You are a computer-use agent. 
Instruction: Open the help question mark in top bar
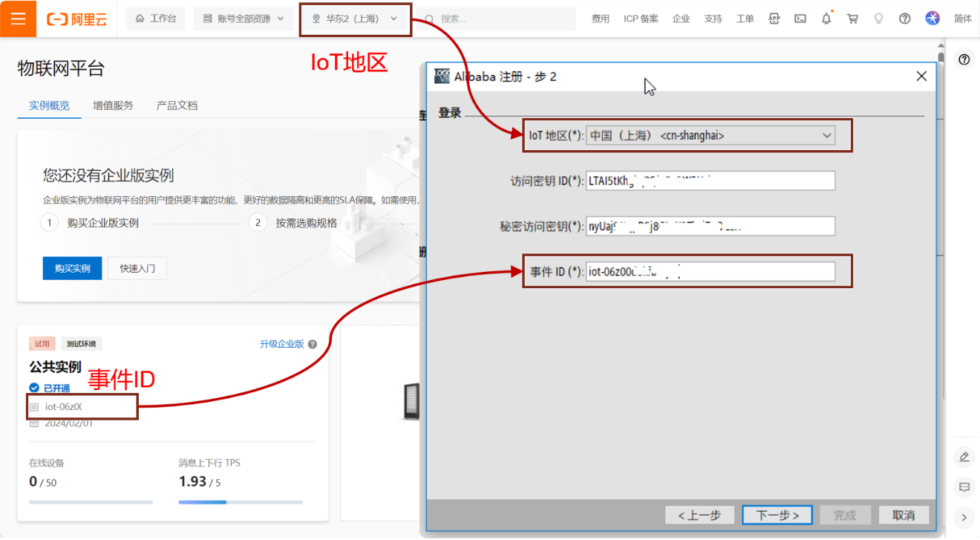click(x=904, y=19)
